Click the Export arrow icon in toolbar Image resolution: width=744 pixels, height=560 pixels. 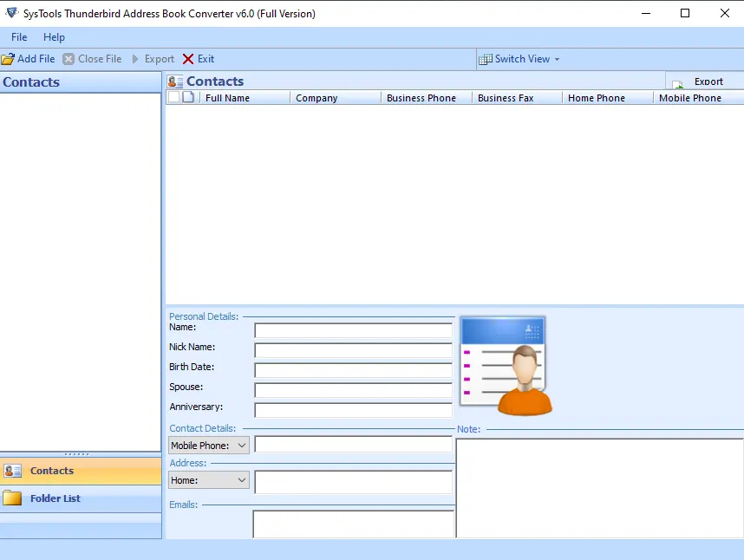coord(135,59)
